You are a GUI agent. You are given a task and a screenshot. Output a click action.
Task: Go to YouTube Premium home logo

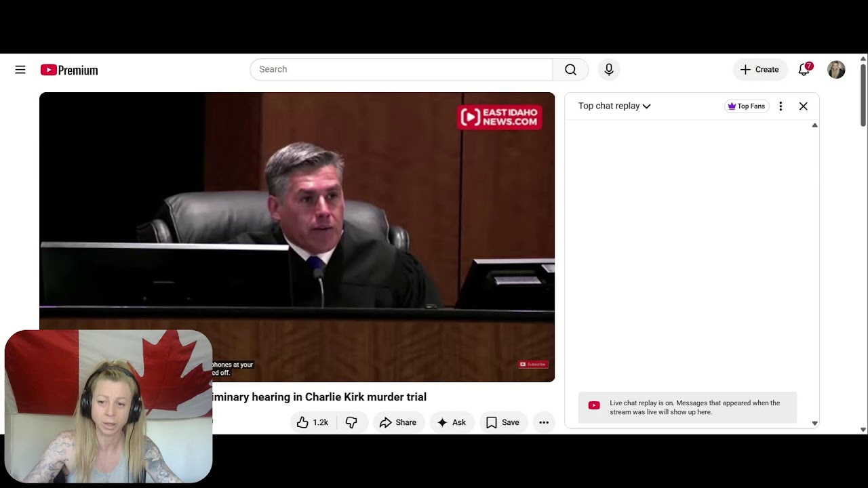pos(69,70)
